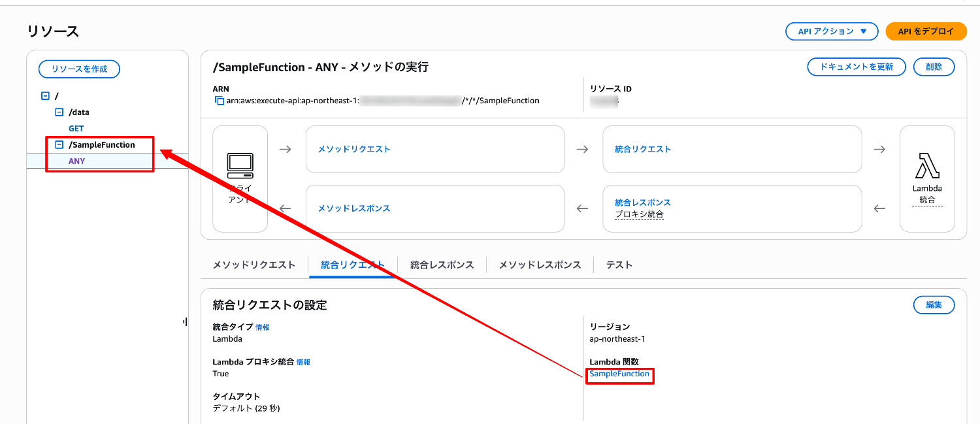Click the ap-northeast-1 region value

pos(617,339)
